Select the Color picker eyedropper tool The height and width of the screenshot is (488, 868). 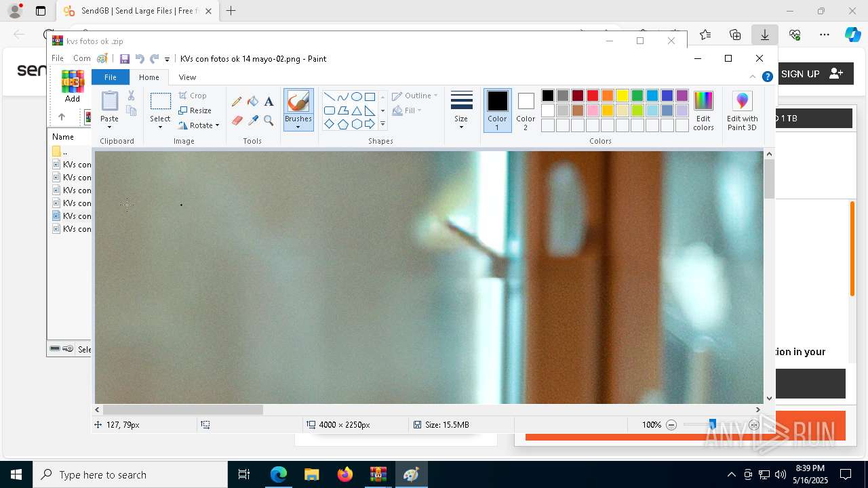tap(253, 121)
